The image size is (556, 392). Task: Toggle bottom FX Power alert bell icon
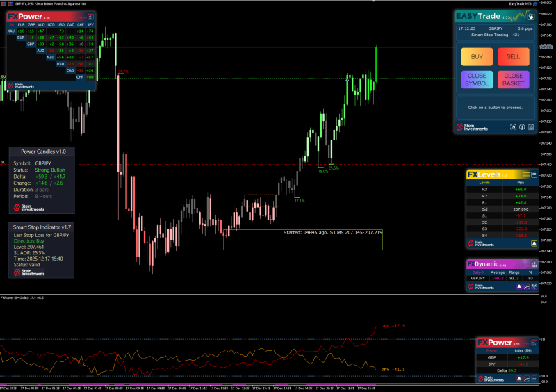[518, 379]
